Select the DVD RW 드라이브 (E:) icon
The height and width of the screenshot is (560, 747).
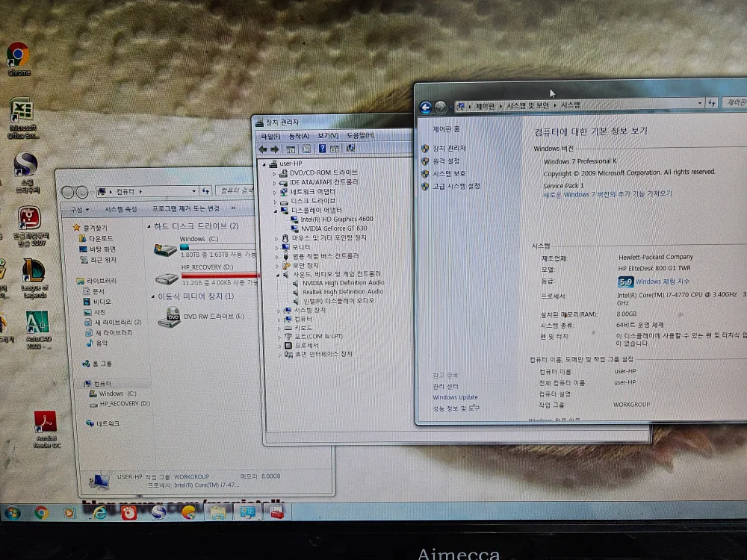pyautogui.click(x=169, y=317)
